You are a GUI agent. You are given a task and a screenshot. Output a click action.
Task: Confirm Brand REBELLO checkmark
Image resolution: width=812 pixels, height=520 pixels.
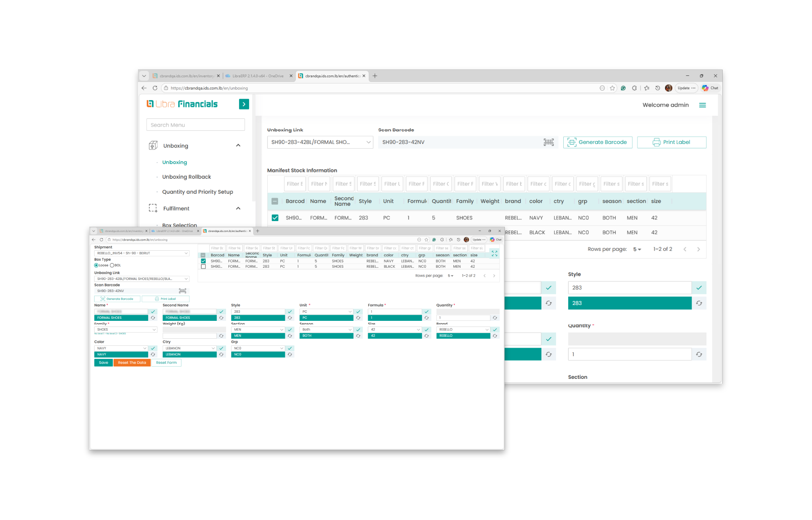point(495,329)
